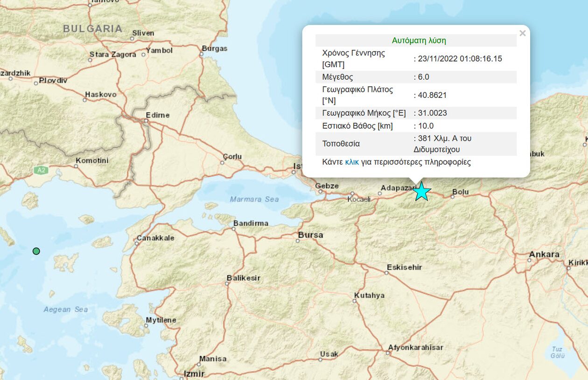The image size is (588, 380).
Task: Close the earthquake info popup
Action: [522, 33]
